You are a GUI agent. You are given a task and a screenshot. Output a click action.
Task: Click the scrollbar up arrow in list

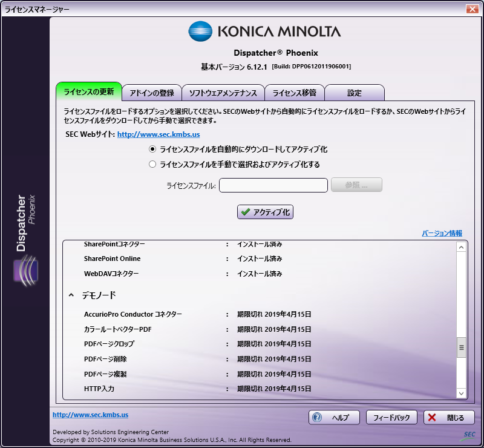pos(461,247)
